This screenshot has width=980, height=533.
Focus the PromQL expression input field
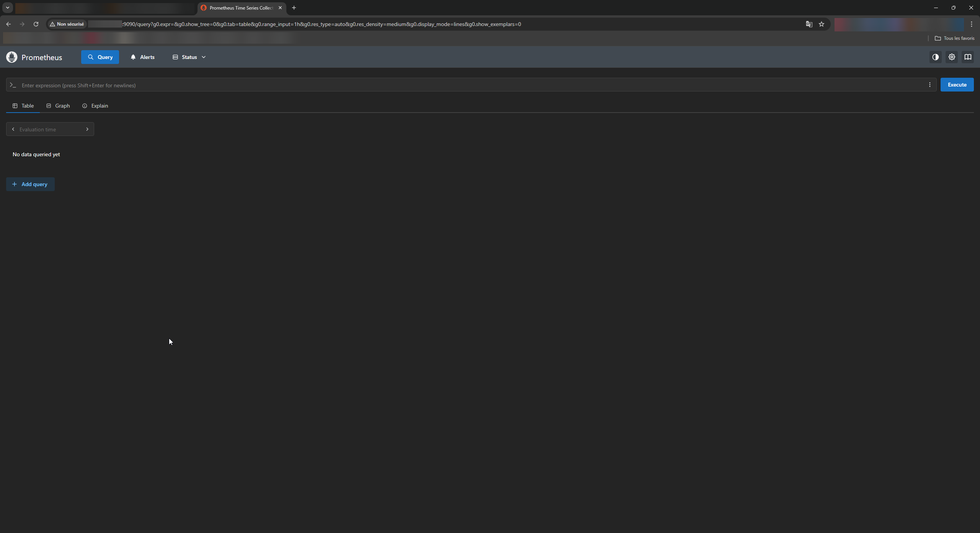459,85
